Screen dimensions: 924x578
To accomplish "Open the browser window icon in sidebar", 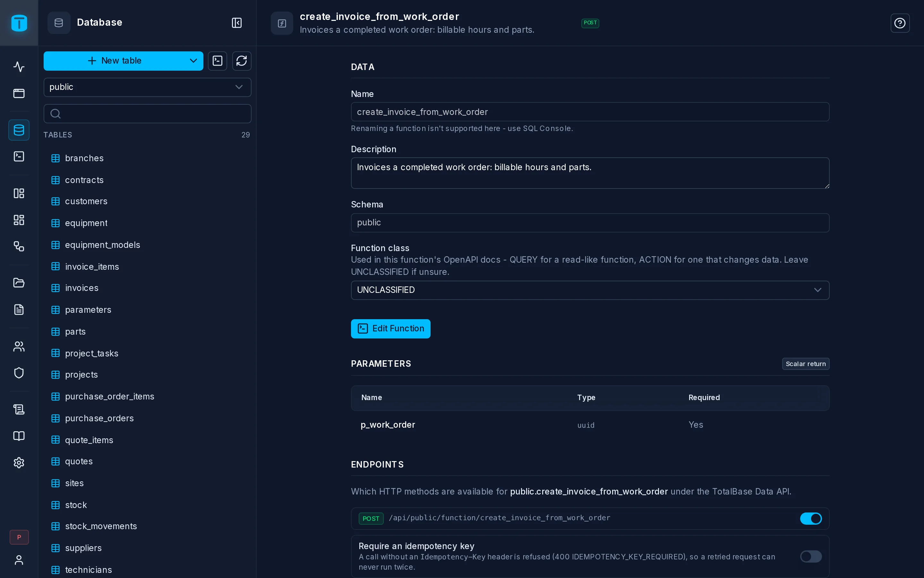I will tap(19, 93).
